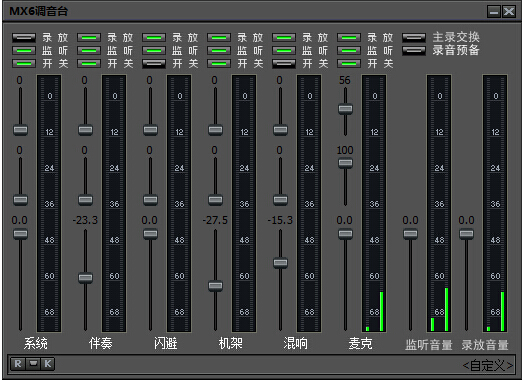Toggle 监听 for the 机架 channel
Screen dimensions: 523x380
coord(219,51)
